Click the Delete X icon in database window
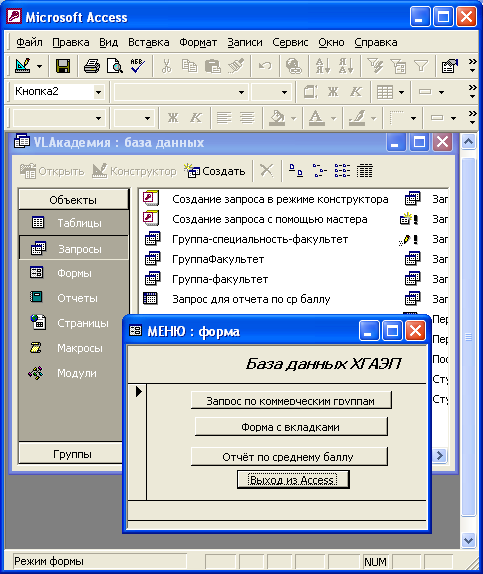The image size is (483, 574). (267, 171)
